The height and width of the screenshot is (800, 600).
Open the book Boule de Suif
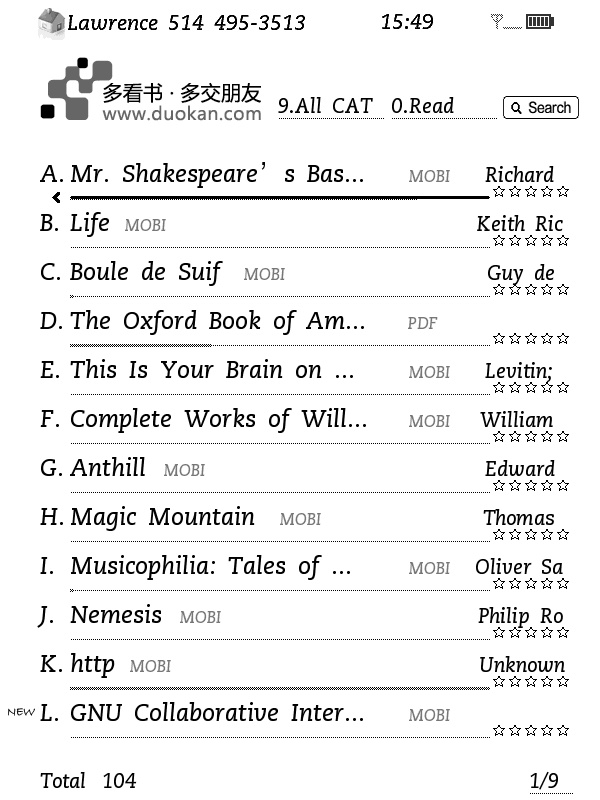tap(146, 272)
